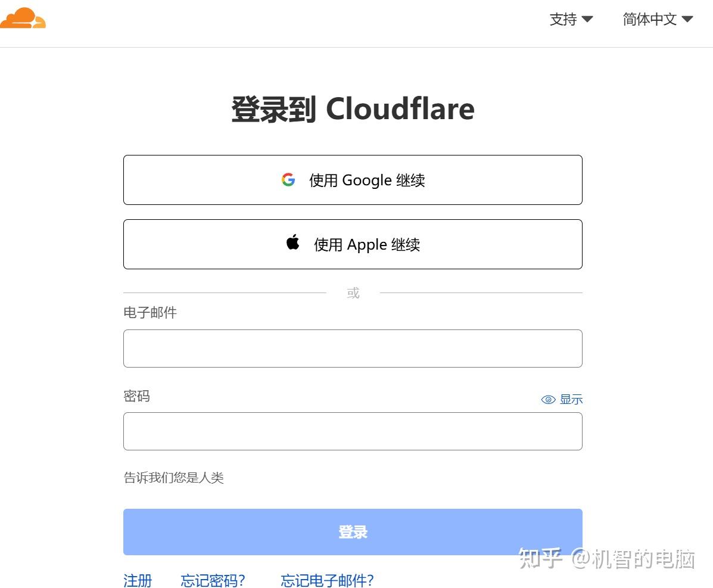
Task: Click the Apple icon on the sign-in button
Action: pos(292,243)
